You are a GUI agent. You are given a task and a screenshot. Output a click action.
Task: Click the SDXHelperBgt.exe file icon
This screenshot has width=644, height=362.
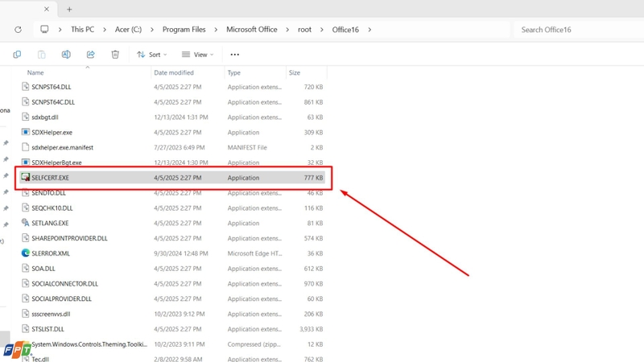click(x=26, y=162)
